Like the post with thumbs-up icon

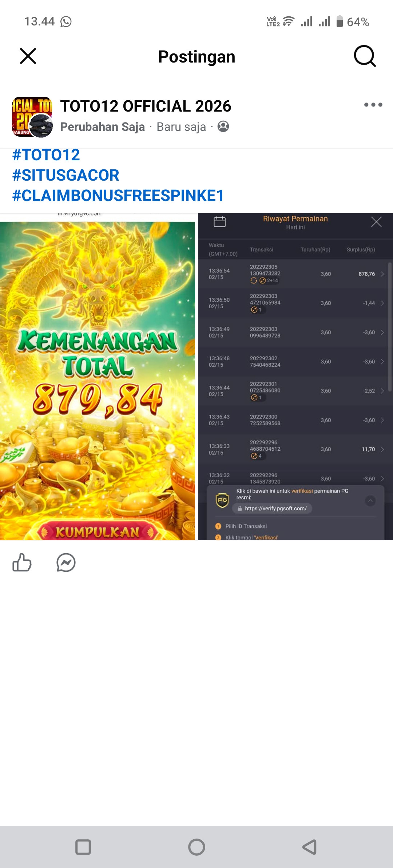click(22, 563)
